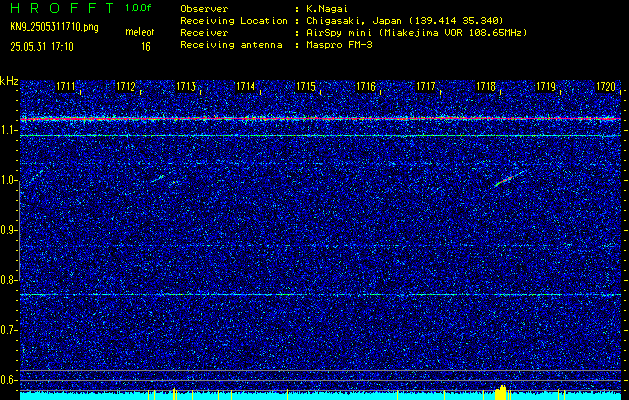Screen dimensions: 629x400
Task: Click the meteor count value 16
Action: pos(146,47)
